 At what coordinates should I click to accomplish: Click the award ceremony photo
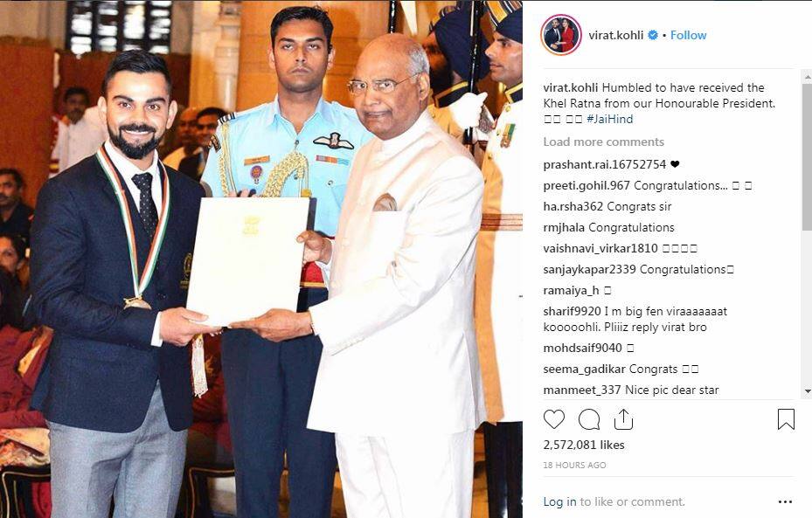(x=261, y=259)
